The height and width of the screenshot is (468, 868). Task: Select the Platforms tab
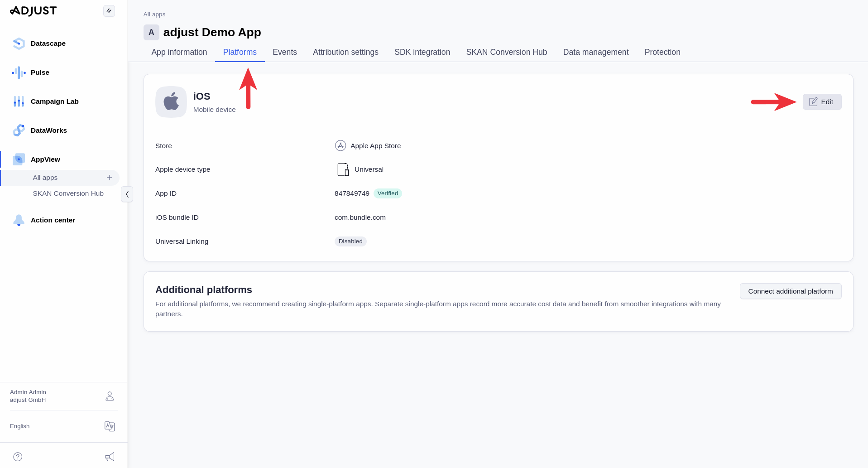pos(240,52)
